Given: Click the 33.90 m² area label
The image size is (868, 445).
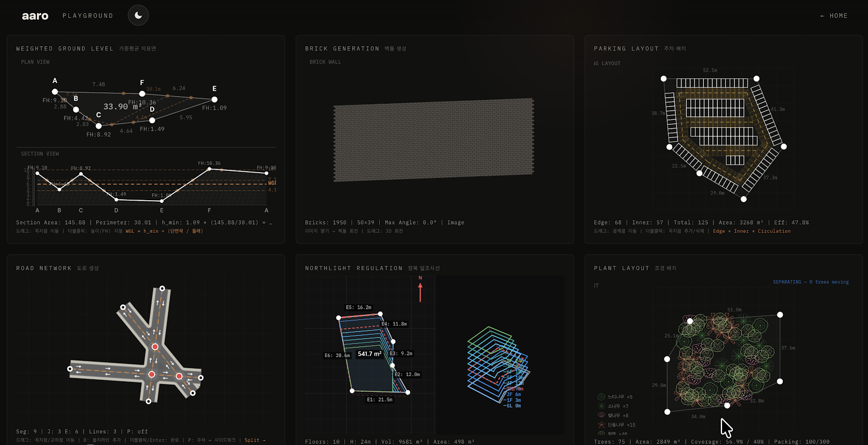Looking at the screenshot, I should click(123, 106).
